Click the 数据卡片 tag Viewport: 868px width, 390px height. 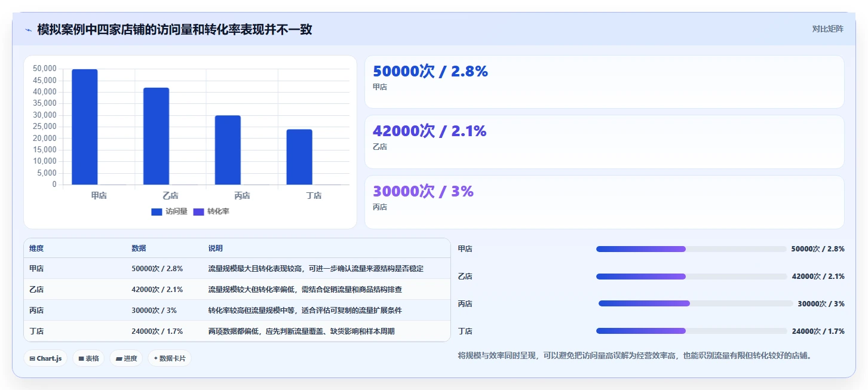pos(170,358)
